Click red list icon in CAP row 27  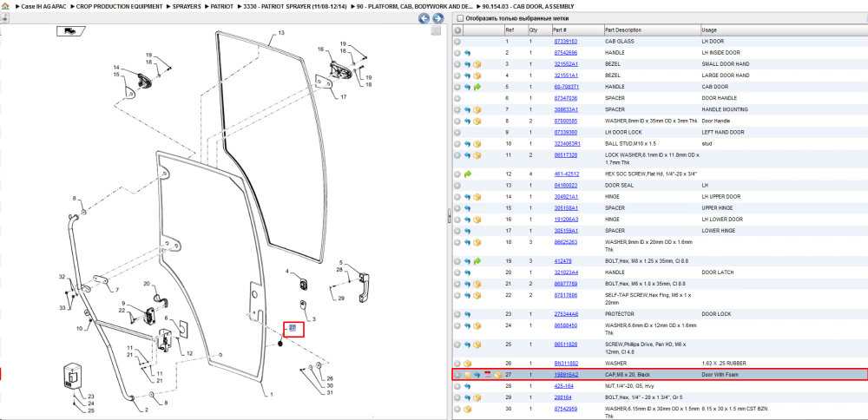(x=488, y=375)
